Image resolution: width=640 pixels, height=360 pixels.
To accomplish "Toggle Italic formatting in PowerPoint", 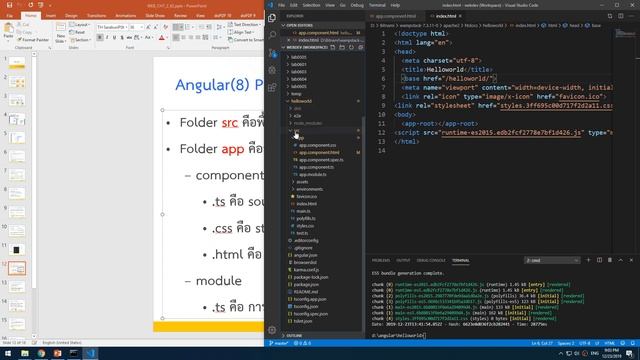I will [107, 38].
